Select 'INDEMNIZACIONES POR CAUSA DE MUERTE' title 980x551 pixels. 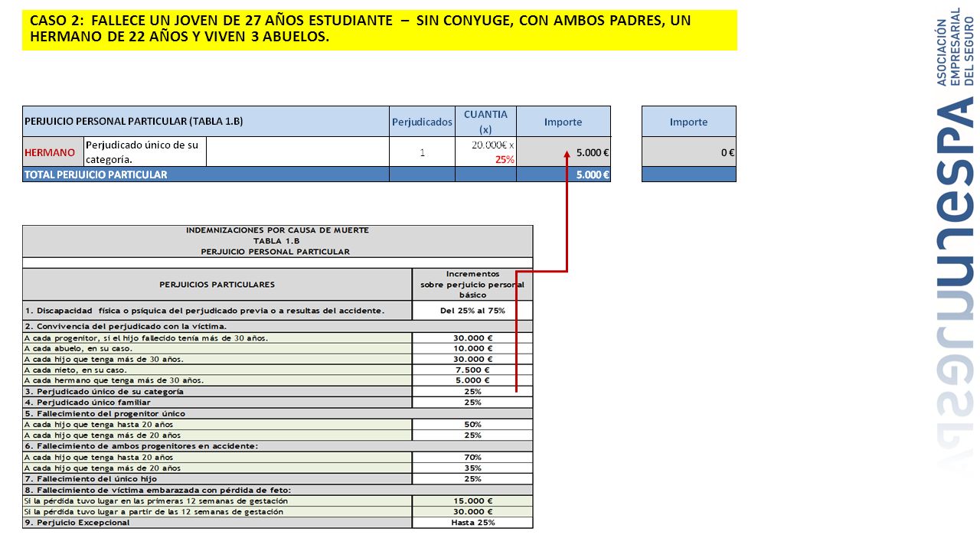(277, 230)
